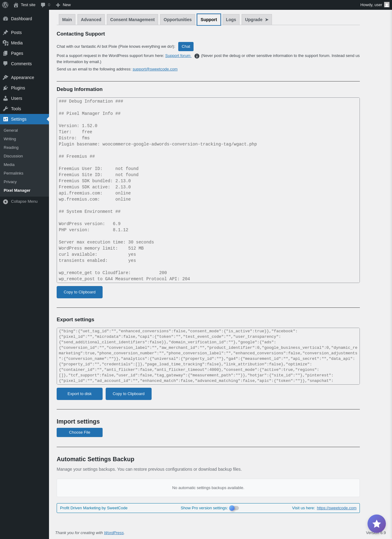This screenshot has height=539, width=392.
Task: Click the Comments speech bubble sidebar icon
Action: 6,64
